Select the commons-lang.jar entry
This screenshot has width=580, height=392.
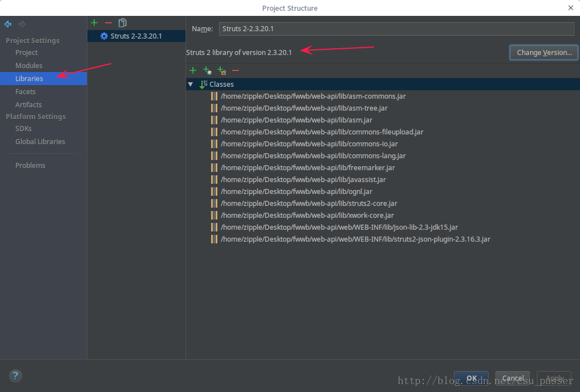point(313,155)
